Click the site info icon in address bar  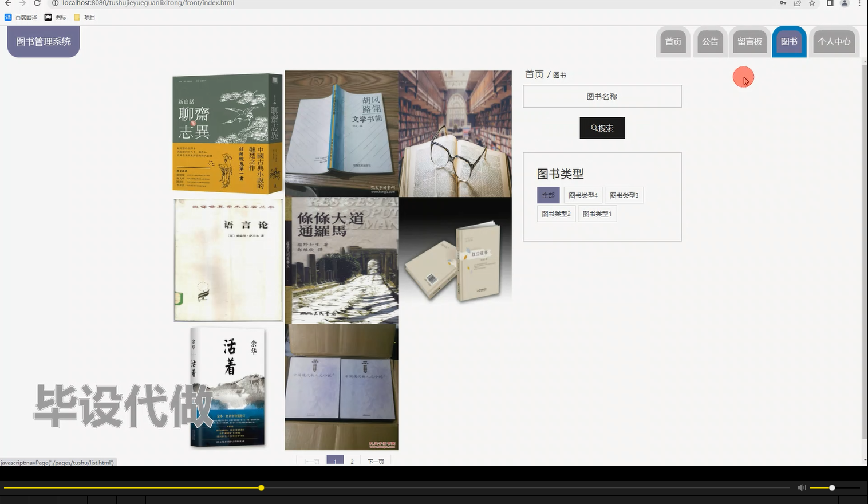(x=56, y=3)
